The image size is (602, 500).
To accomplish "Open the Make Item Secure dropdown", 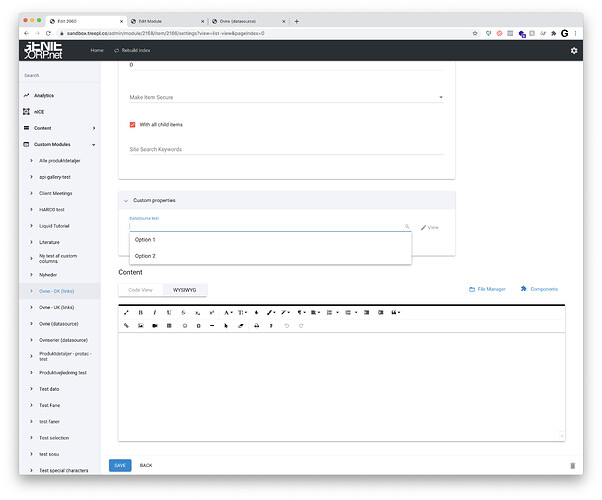I will (286, 98).
